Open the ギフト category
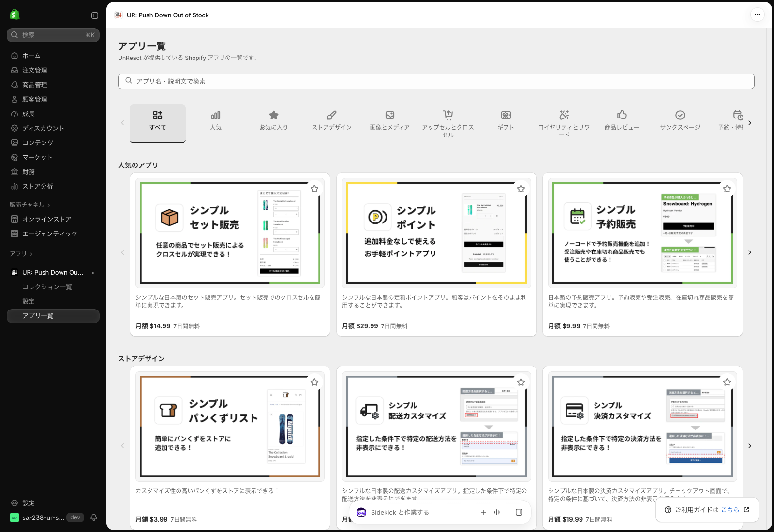This screenshot has width=774, height=532. click(x=506, y=123)
